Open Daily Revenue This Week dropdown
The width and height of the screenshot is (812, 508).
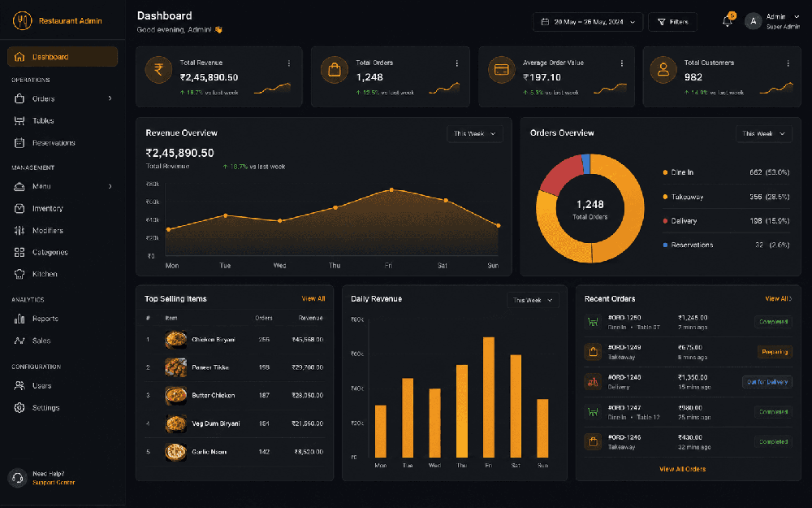(533, 300)
